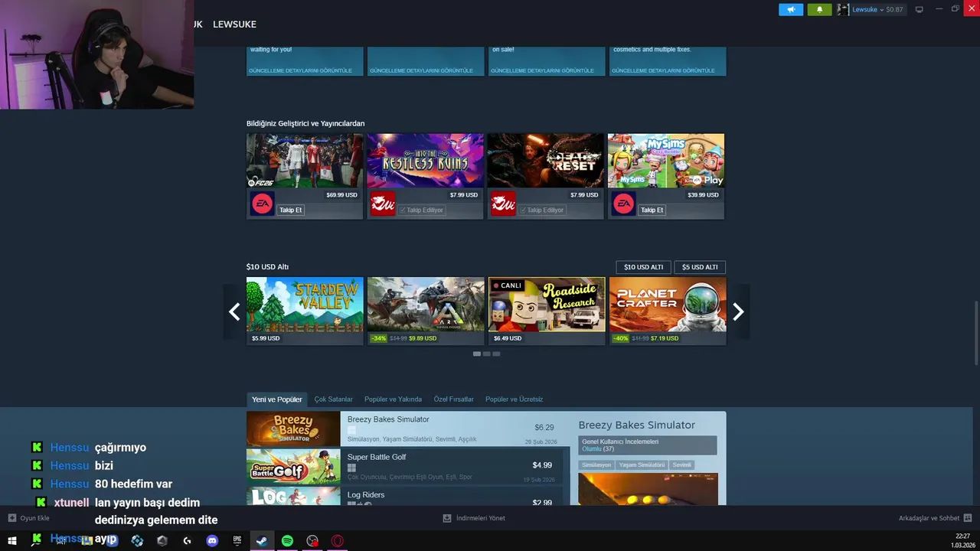This screenshot has height=551, width=980.
Task: Go to next carousel page arrow
Action: pyautogui.click(x=738, y=311)
